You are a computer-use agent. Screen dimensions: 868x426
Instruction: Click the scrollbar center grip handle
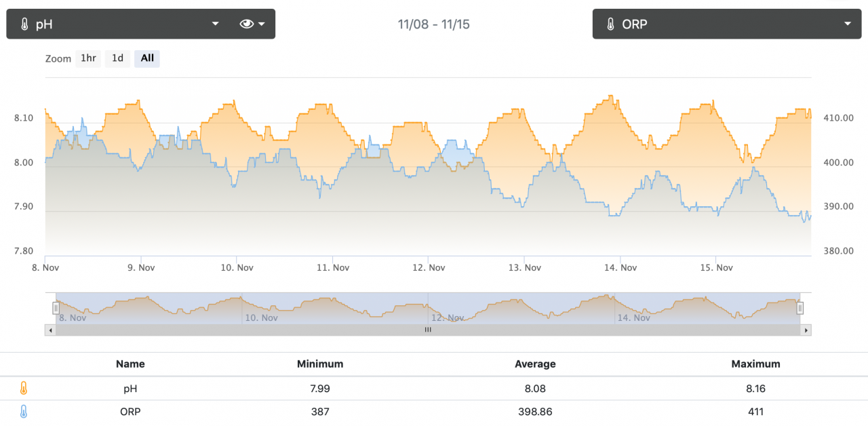pos(428,330)
